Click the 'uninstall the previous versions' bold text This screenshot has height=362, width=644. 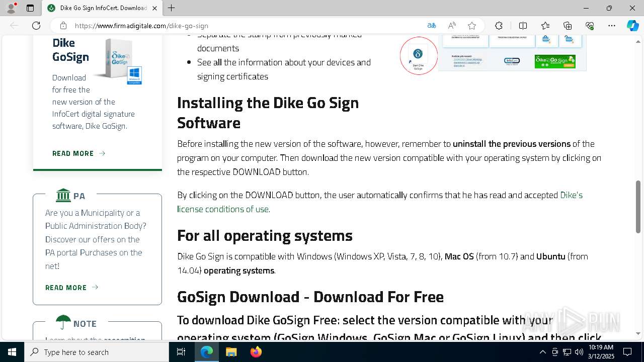coord(512,144)
